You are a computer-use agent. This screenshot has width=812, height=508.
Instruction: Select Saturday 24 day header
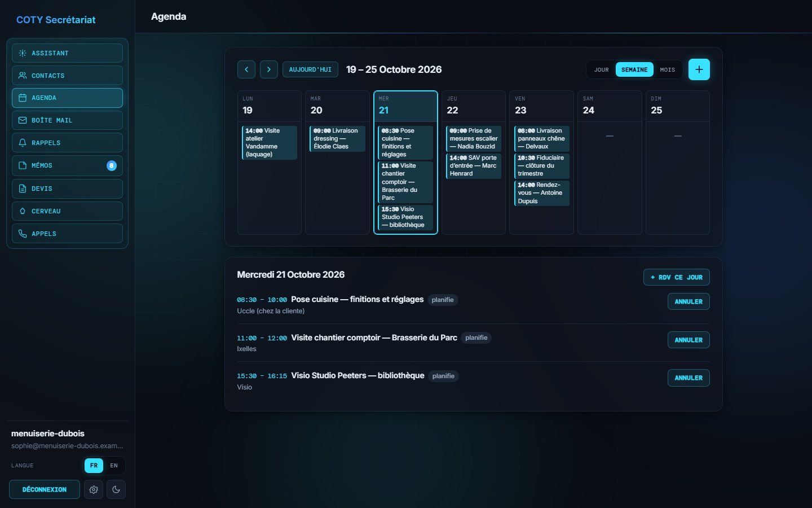point(610,106)
